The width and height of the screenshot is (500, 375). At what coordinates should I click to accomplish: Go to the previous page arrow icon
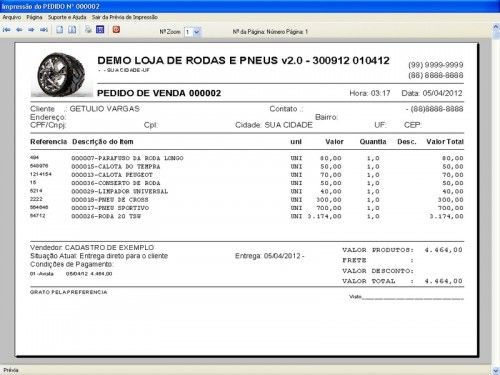(19, 30)
